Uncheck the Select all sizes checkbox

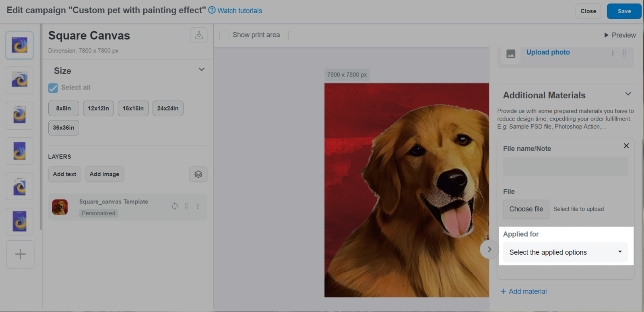[x=53, y=88]
